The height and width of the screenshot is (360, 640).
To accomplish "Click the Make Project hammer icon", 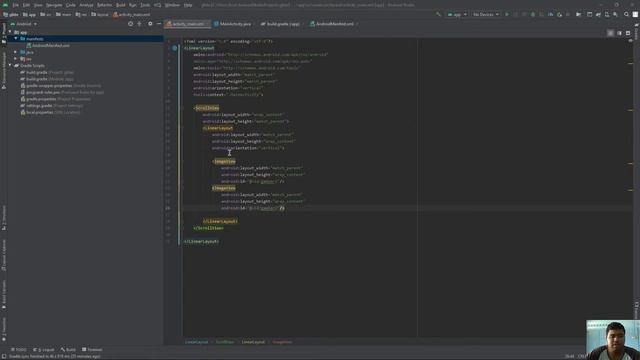I will coord(439,14).
